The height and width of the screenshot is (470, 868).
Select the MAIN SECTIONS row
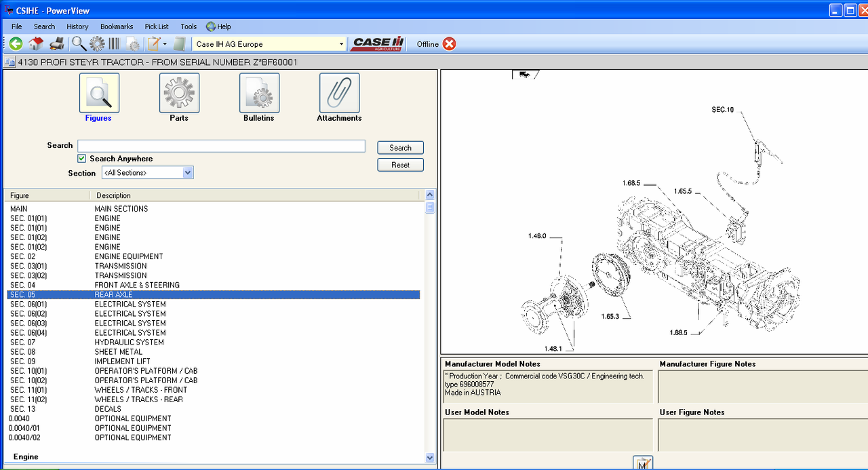point(214,209)
